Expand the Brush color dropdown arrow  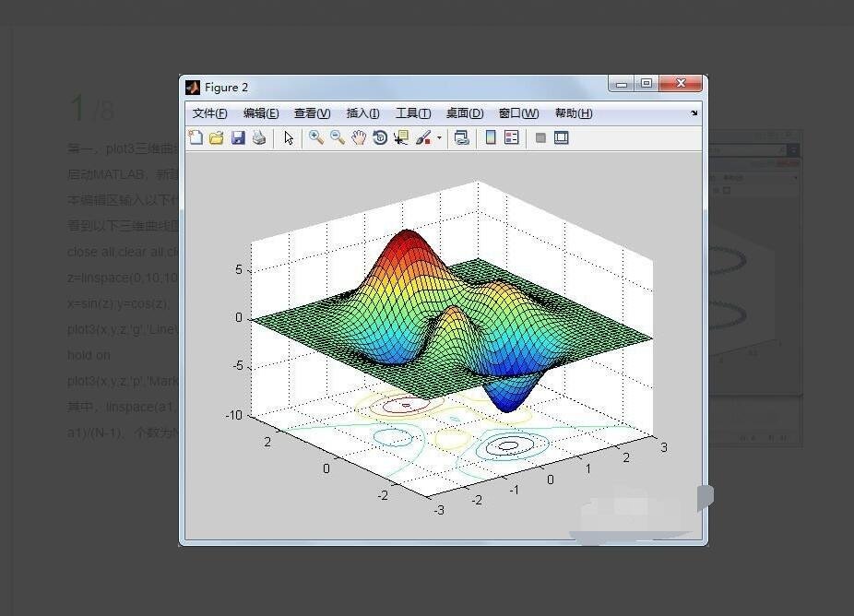(x=439, y=138)
